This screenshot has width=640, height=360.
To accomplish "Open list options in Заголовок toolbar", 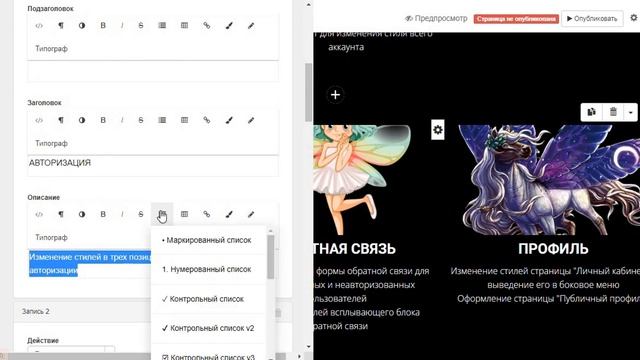I will pyautogui.click(x=162, y=120).
